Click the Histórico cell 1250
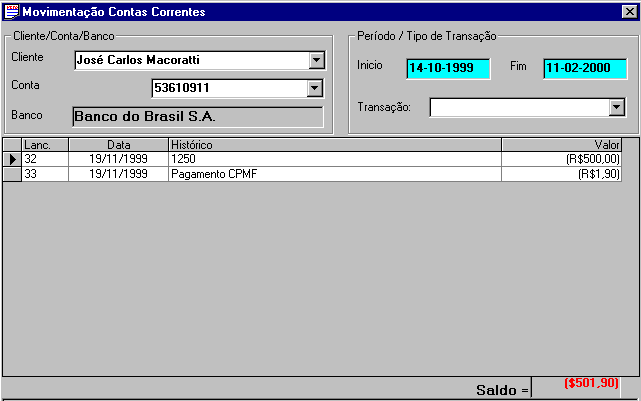The height and width of the screenshot is (401, 641). click(x=335, y=159)
